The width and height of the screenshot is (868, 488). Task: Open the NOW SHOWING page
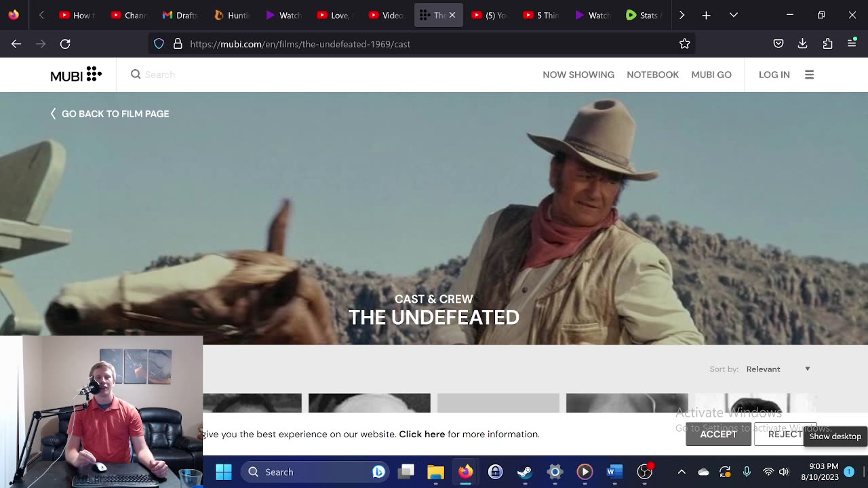[578, 75]
